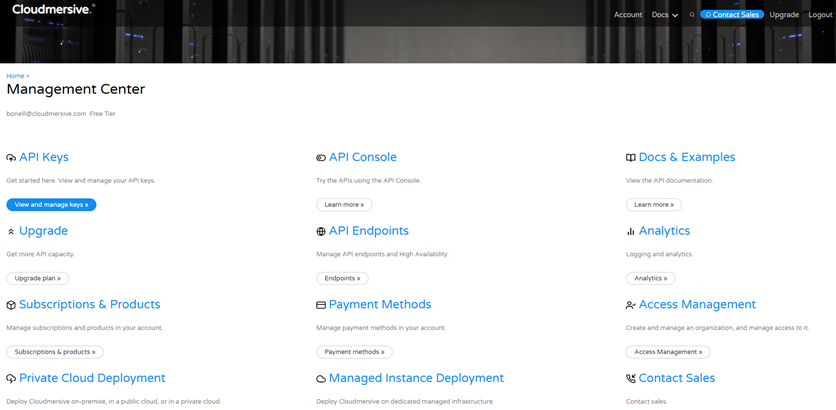This screenshot has width=836, height=410.
Task: Click the search magnifier icon in header
Action: (x=692, y=15)
